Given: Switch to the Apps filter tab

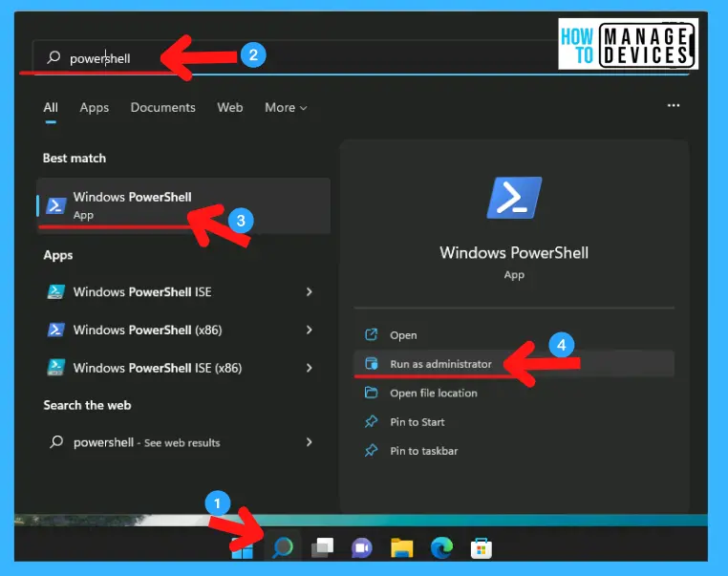Looking at the screenshot, I should [x=95, y=108].
